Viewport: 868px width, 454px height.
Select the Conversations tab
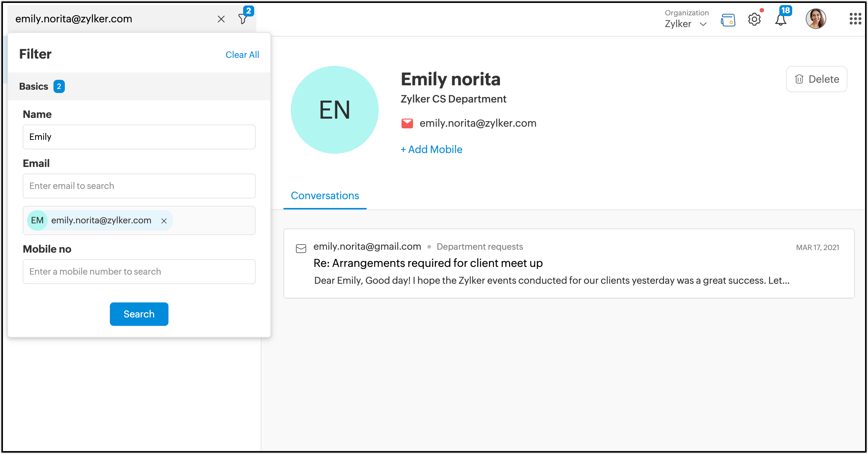point(325,196)
